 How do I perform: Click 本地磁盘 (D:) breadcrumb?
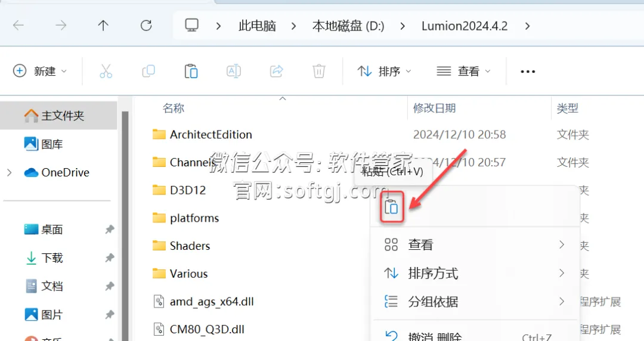(x=348, y=26)
